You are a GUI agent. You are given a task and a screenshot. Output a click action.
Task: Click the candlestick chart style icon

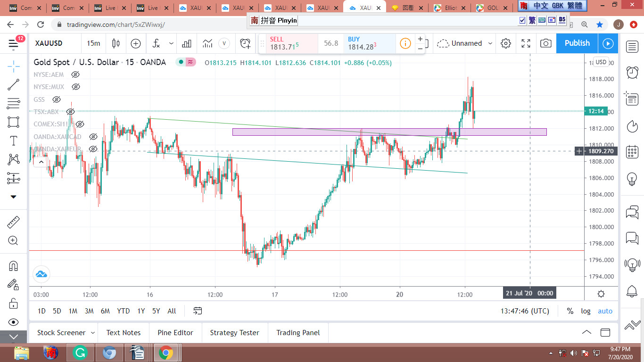coord(116,43)
